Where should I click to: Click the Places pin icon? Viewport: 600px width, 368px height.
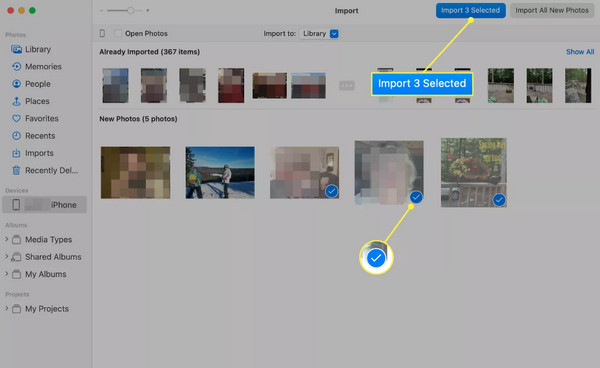[x=16, y=101]
